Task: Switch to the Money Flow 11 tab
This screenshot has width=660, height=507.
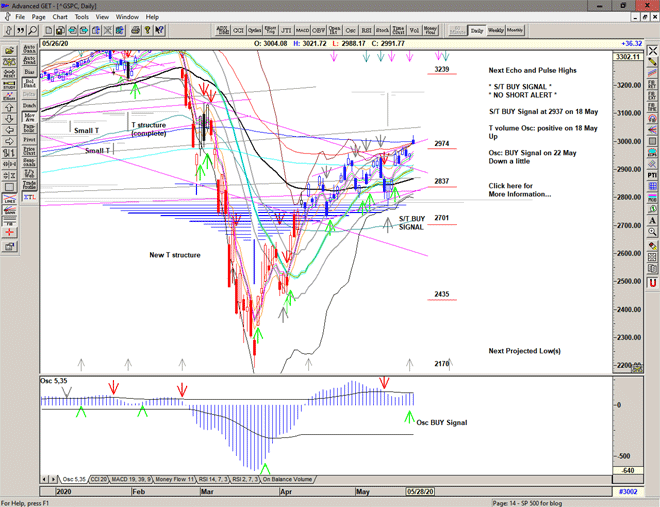Action: pos(175,479)
